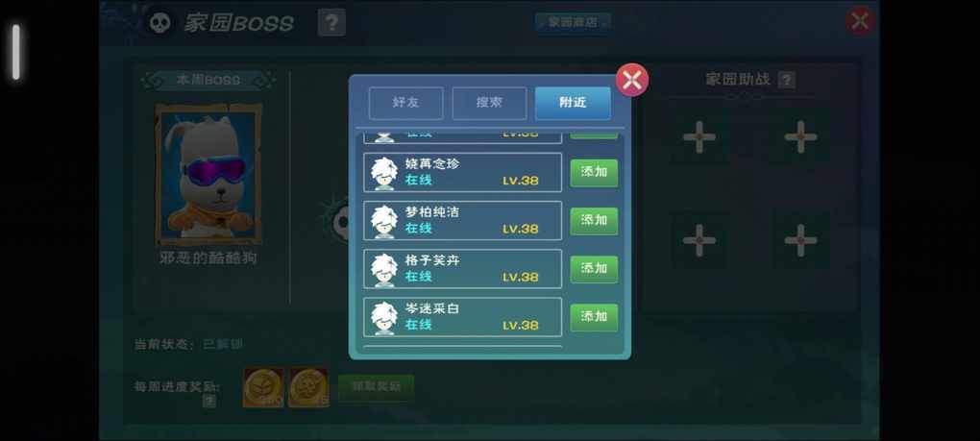
Task: Select the top-left plus helper slot
Action: tap(698, 136)
